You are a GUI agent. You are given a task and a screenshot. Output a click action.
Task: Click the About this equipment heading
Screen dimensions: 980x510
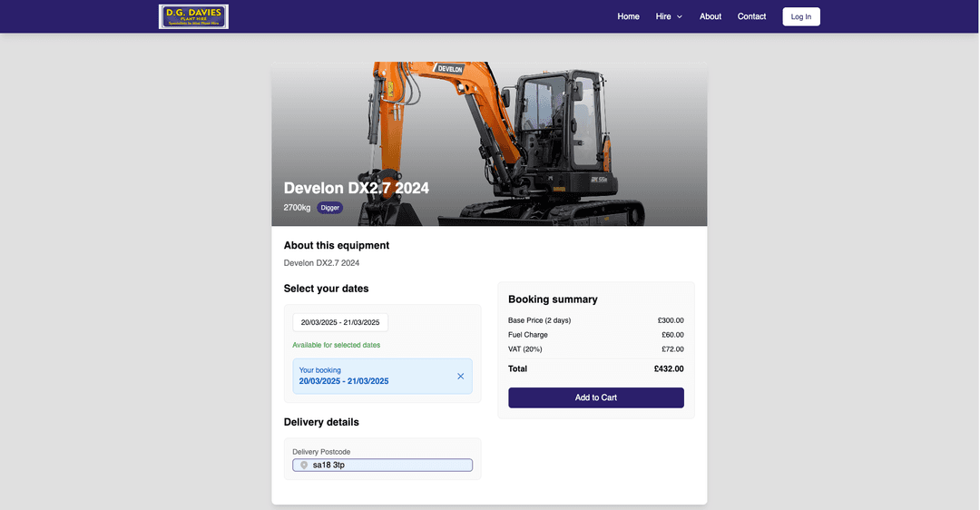click(x=337, y=246)
